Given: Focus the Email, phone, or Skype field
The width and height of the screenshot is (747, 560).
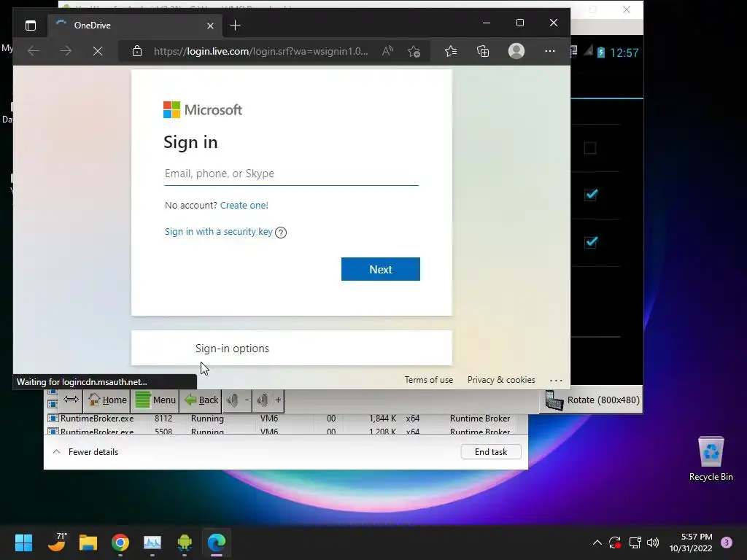Looking at the screenshot, I should point(292,174).
